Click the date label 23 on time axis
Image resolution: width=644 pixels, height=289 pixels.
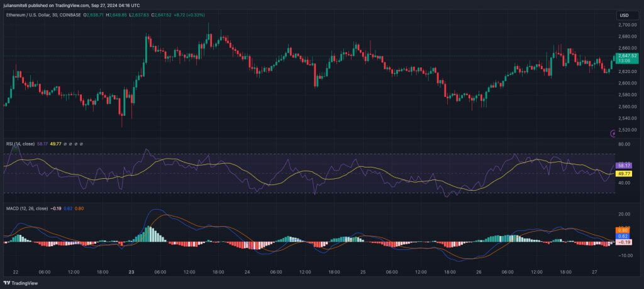click(131, 272)
